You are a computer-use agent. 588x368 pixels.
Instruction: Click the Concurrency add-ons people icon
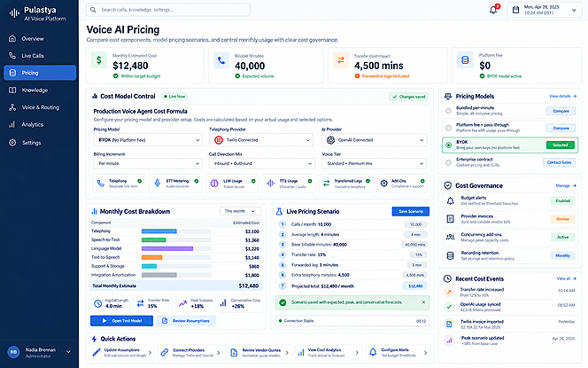(x=451, y=238)
